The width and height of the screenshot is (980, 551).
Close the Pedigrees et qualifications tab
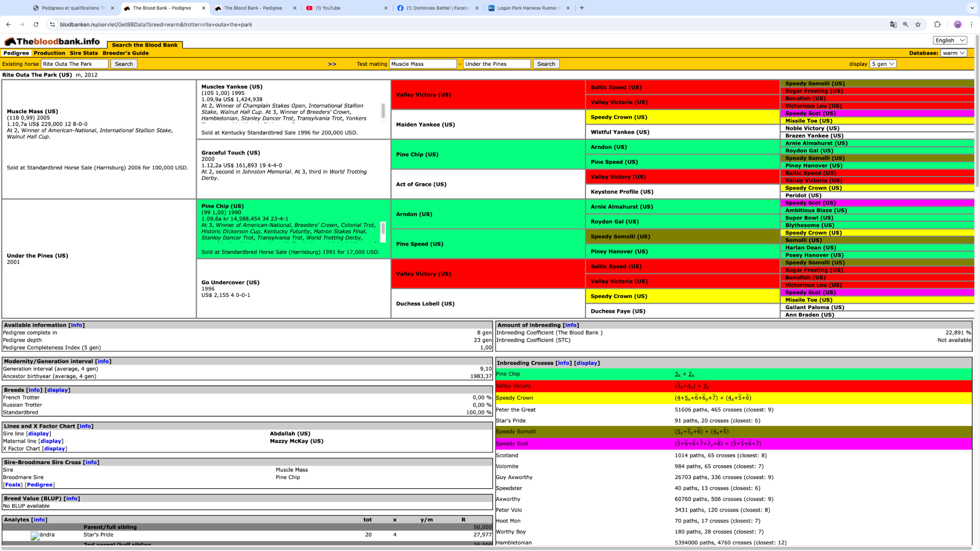112,8
